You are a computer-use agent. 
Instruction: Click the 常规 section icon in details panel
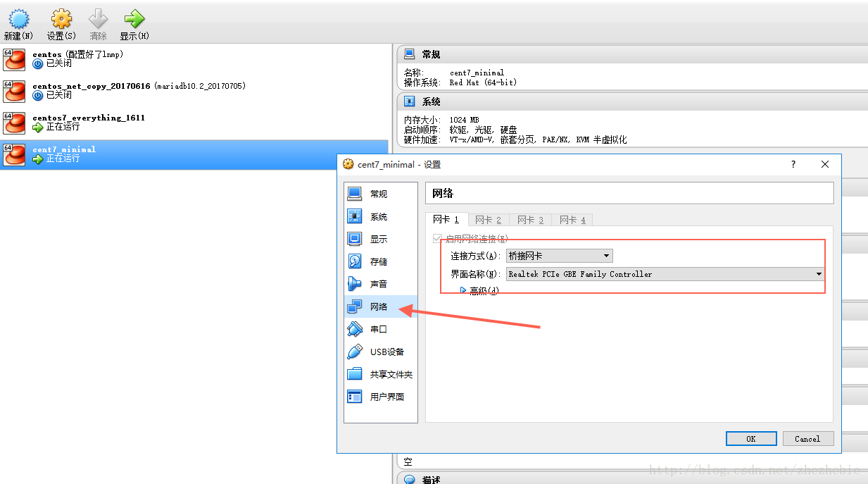(409, 54)
